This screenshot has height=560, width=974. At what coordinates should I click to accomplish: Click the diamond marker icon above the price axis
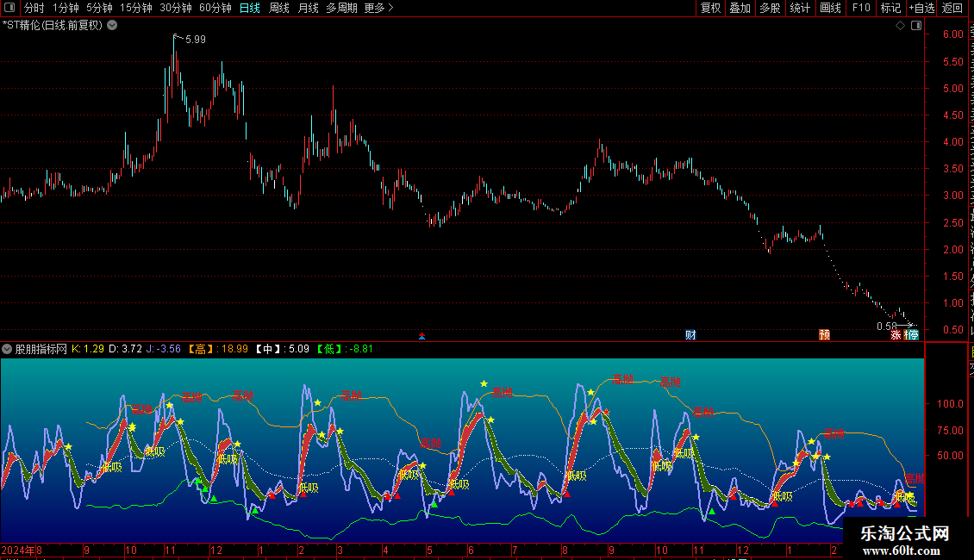pyautogui.click(x=900, y=26)
